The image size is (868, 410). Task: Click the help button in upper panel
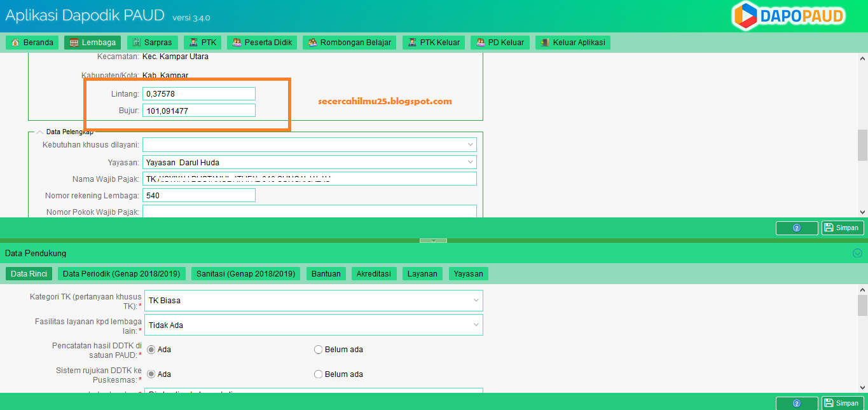(x=797, y=228)
